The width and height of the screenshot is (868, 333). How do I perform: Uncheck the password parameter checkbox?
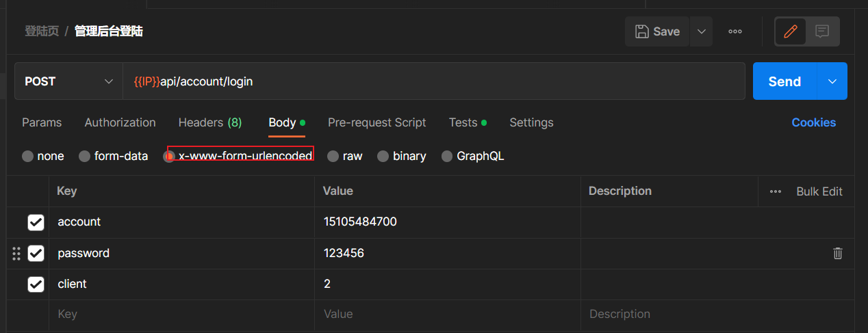tap(36, 254)
